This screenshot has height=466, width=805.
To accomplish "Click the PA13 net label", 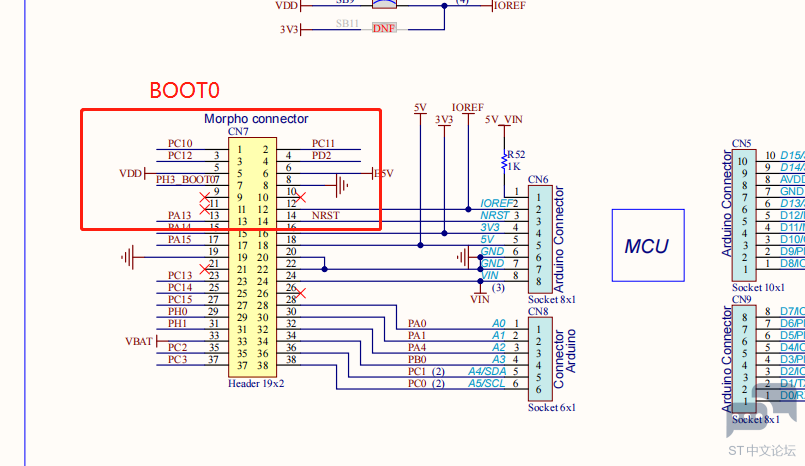I will point(179,216).
